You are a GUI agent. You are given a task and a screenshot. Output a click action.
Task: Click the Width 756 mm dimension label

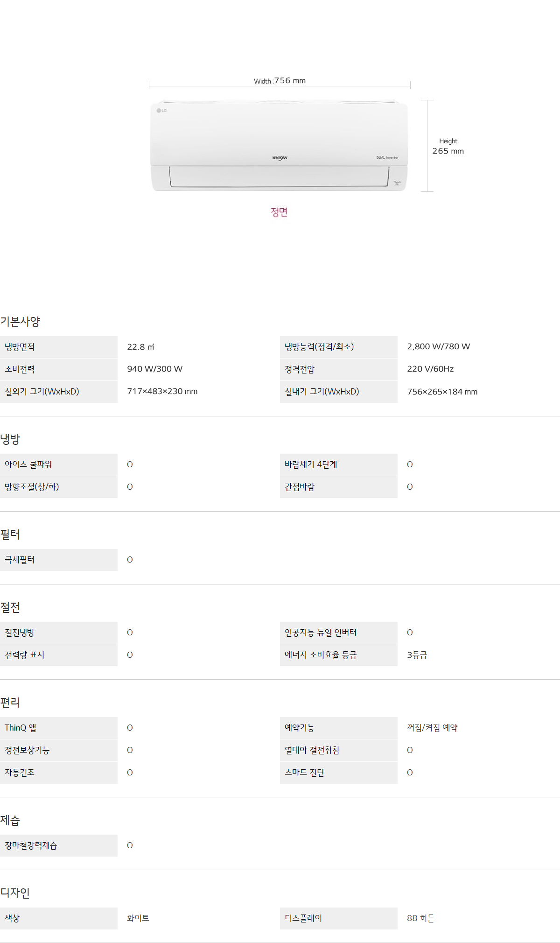pyautogui.click(x=280, y=81)
